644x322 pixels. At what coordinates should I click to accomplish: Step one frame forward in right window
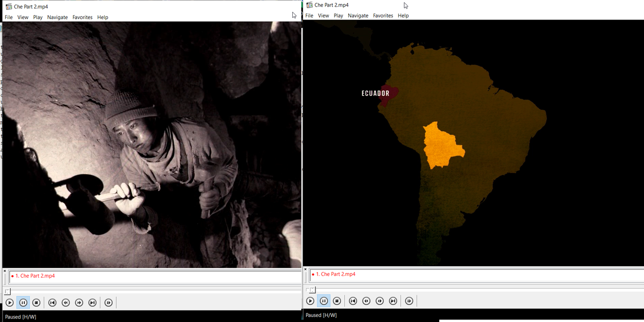click(x=410, y=301)
